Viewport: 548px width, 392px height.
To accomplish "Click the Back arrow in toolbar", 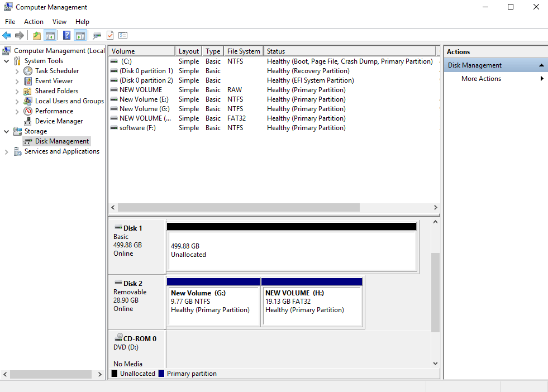I will [7, 35].
